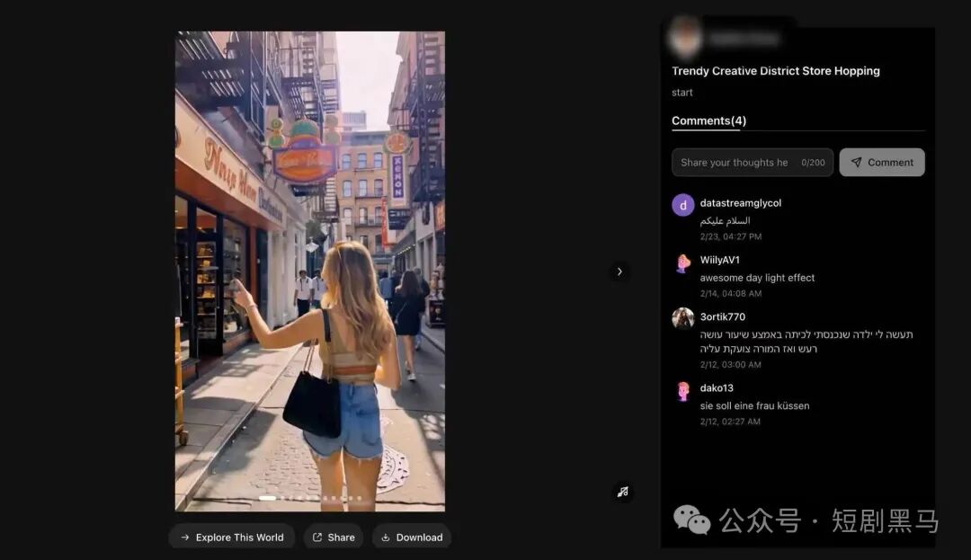This screenshot has width=971, height=560.
Task: Click the WiilyAV1 username
Action: (720, 260)
